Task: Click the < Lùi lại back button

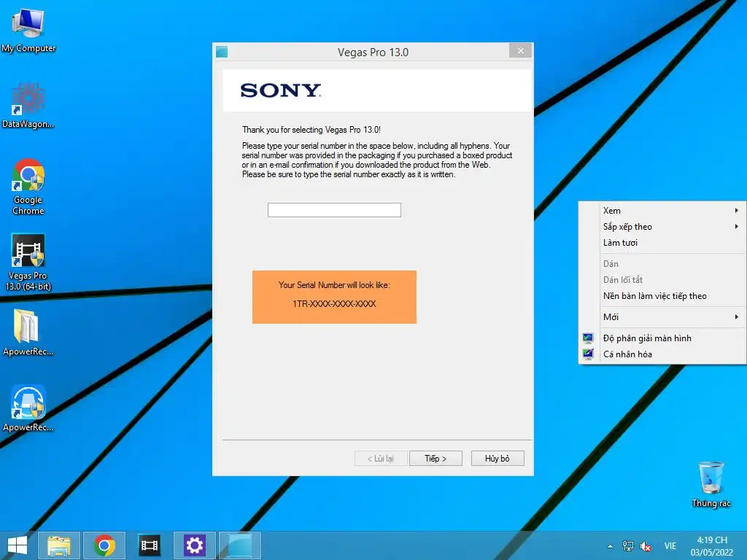Action: tap(381, 459)
